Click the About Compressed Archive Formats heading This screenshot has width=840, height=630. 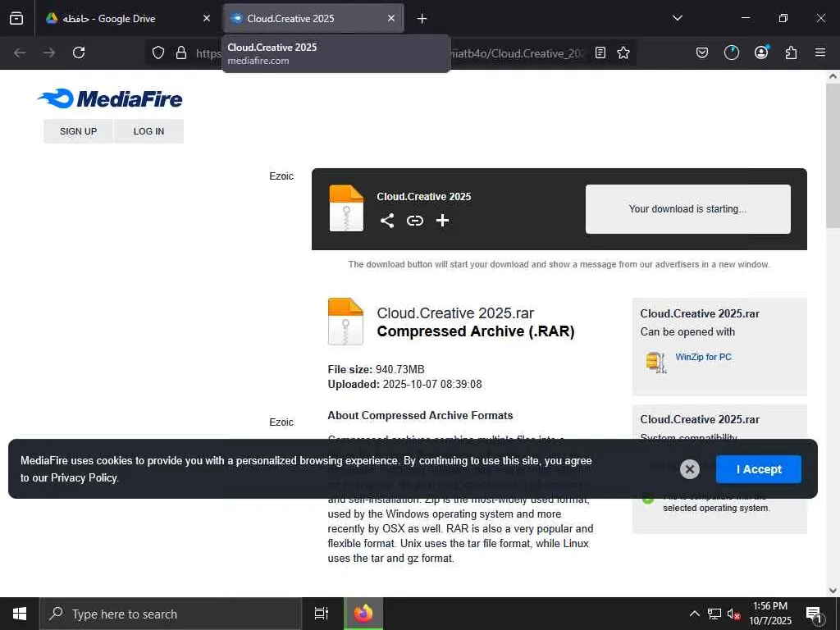(420, 415)
